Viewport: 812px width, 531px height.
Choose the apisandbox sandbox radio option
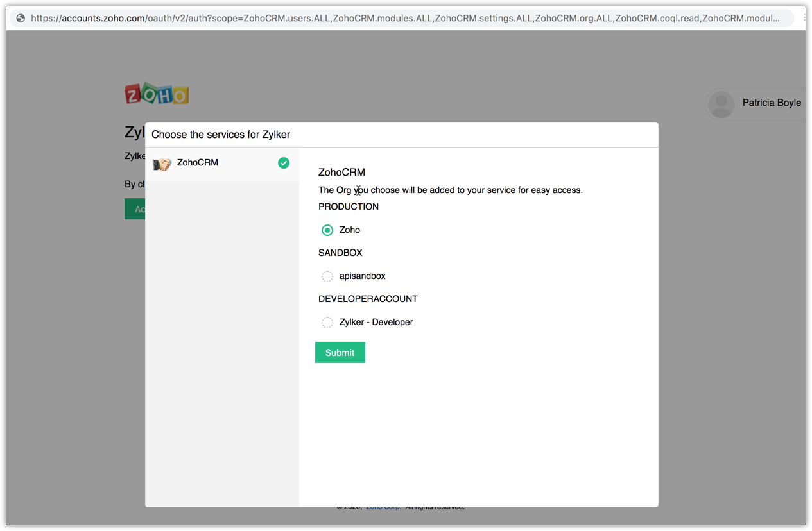point(327,276)
